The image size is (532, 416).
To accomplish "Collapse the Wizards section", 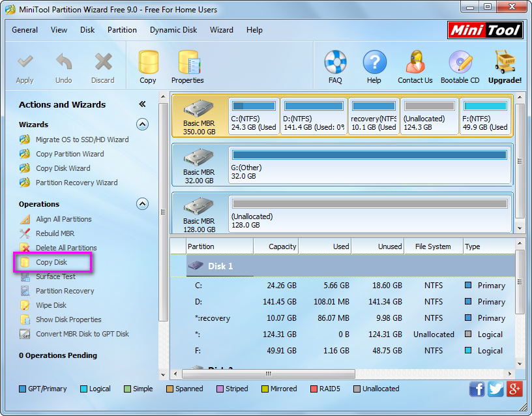I will coord(143,125).
